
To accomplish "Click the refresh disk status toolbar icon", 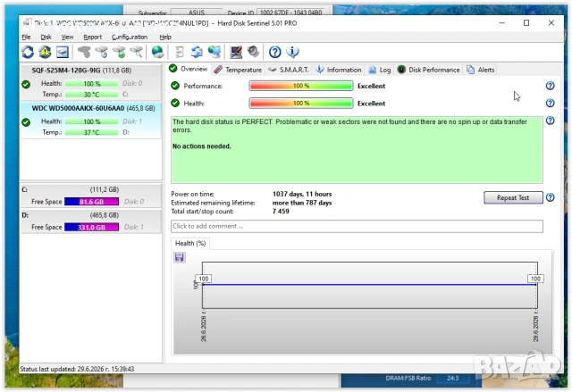I will [x=28, y=52].
